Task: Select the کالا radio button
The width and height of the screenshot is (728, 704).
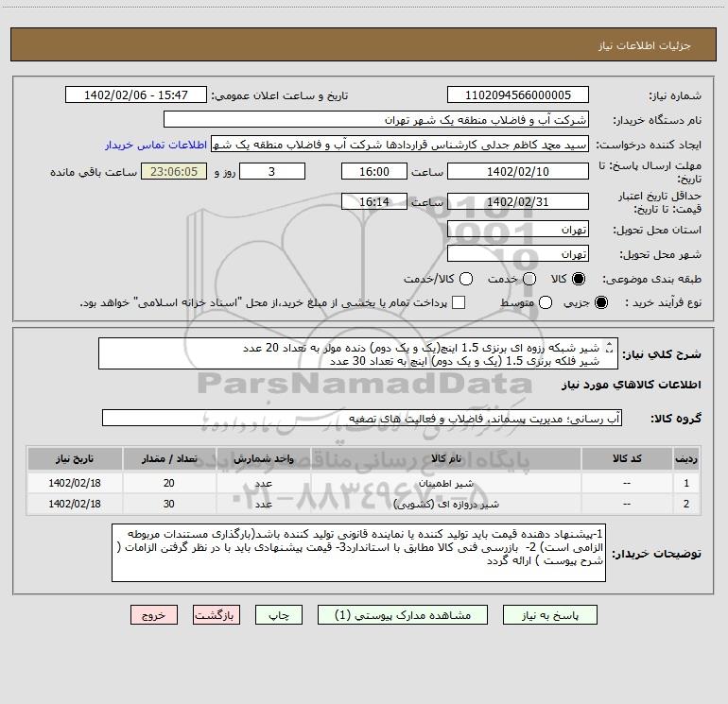Action: [579, 279]
